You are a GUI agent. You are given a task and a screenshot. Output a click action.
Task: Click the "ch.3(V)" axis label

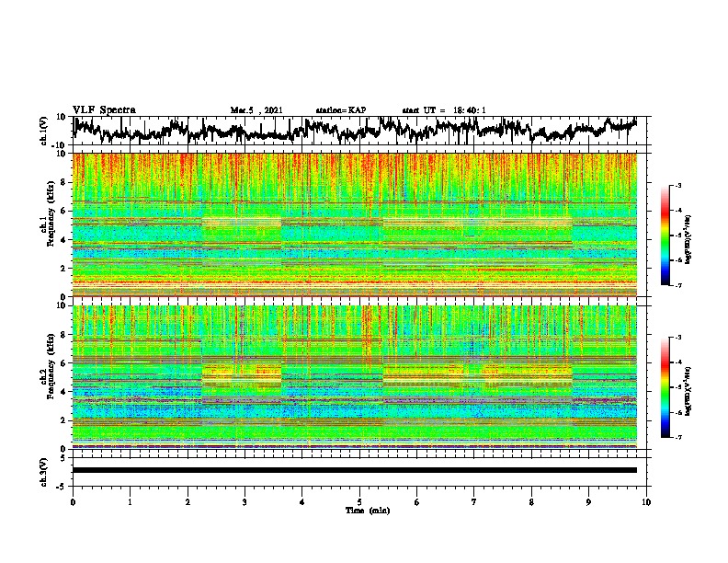44,472
